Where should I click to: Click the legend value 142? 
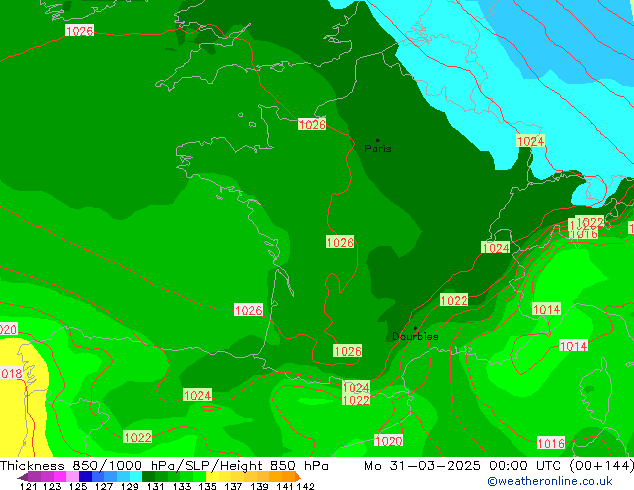click(306, 486)
